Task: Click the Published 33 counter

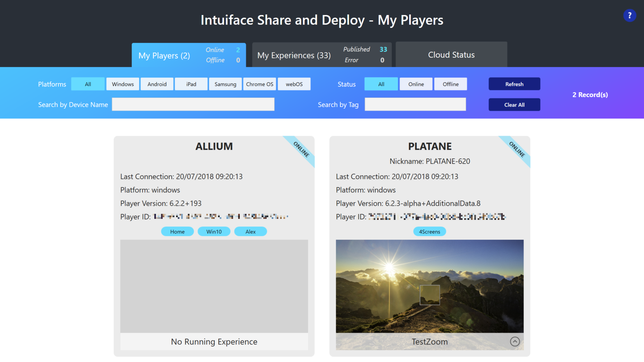Action: tap(365, 49)
